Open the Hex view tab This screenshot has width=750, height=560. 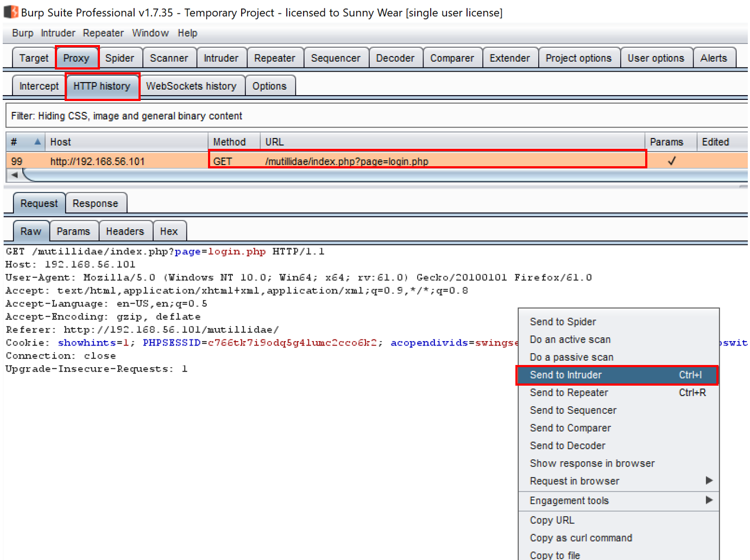point(169,231)
